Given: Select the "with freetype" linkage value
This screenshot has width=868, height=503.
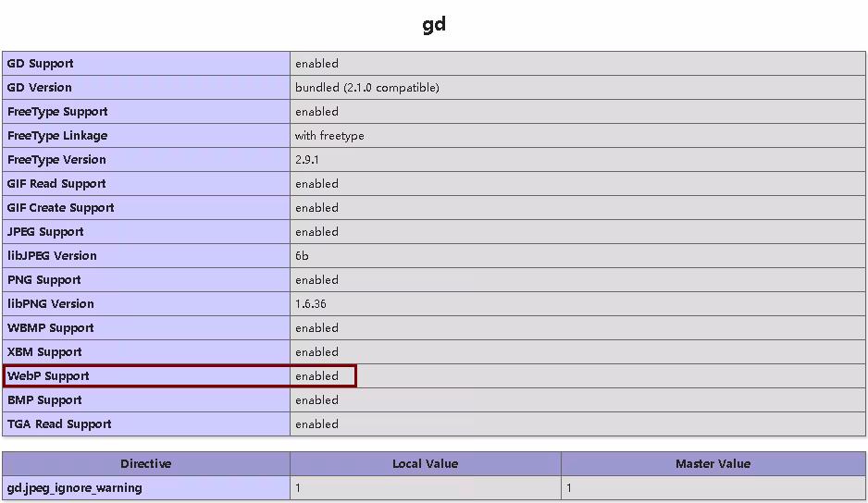Looking at the screenshot, I should click(329, 136).
